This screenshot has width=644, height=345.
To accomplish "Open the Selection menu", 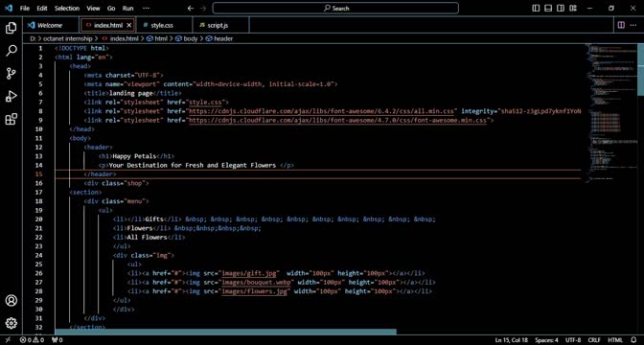I will point(66,9).
